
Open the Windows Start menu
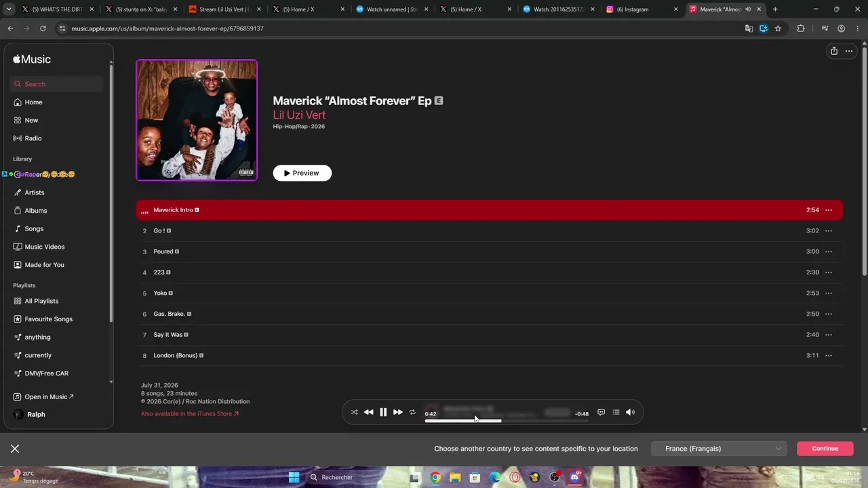tap(294, 477)
